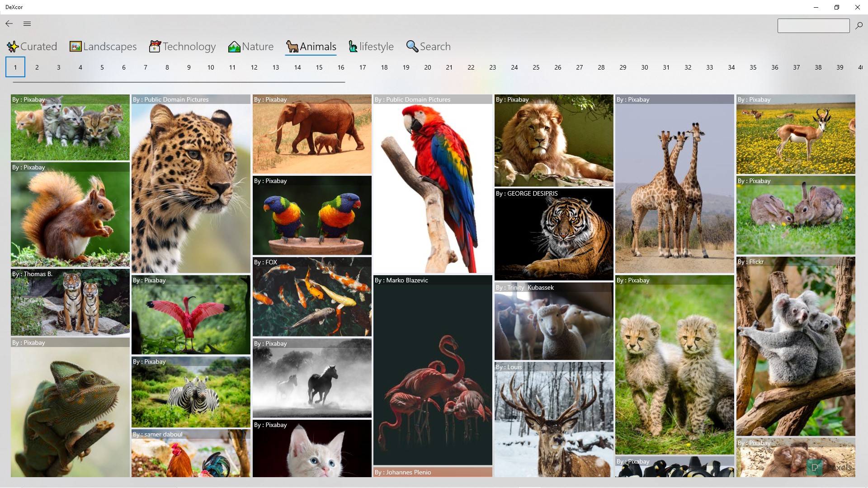Image resolution: width=868 pixels, height=488 pixels.
Task: Open the Nature mountain icon
Action: (x=234, y=47)
